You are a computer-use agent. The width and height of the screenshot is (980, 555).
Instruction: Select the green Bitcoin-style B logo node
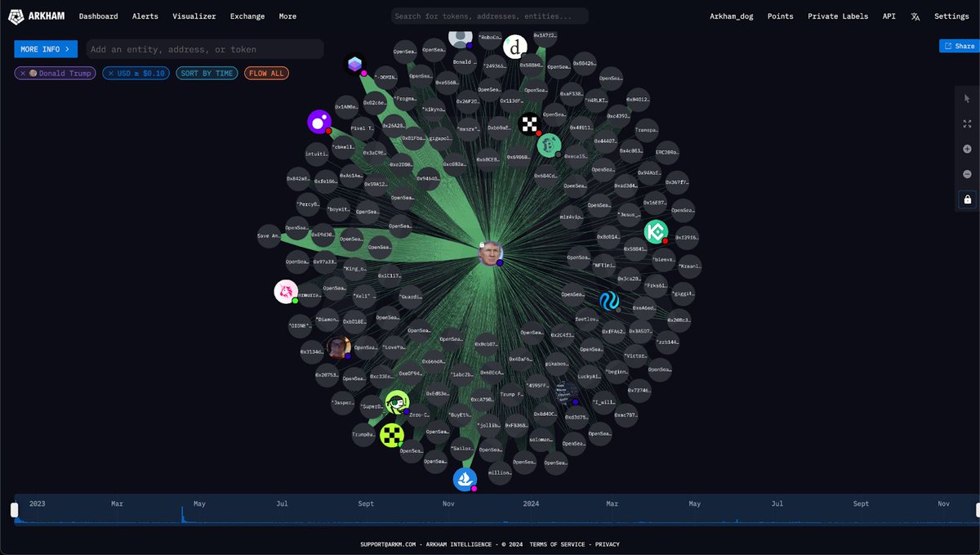pos(549,145)
